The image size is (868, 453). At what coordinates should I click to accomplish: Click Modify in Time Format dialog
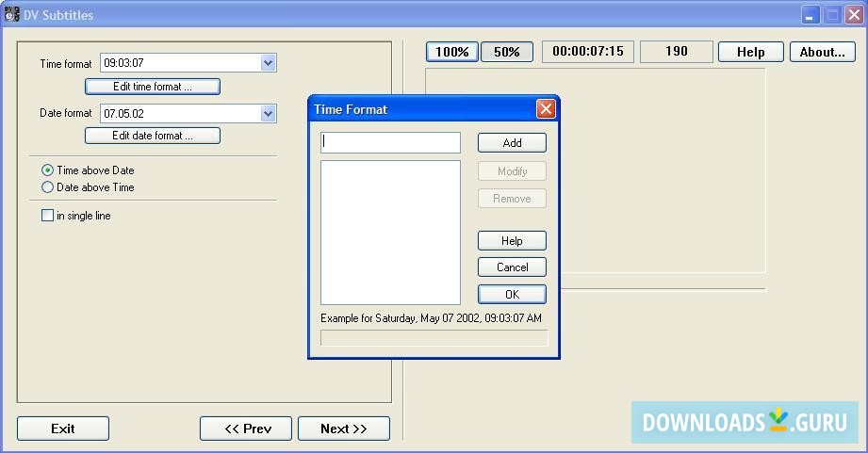[x=512, y=170]
